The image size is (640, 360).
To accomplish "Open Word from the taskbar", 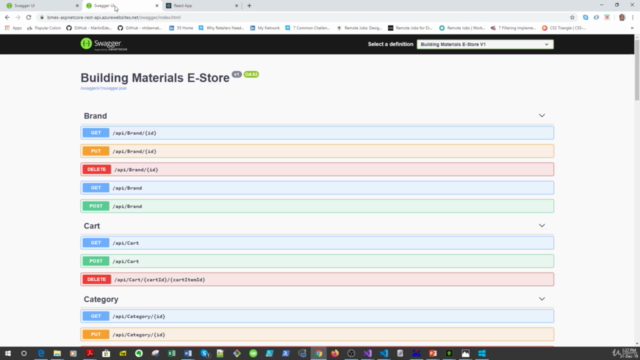I will click(x=188, y=353).
